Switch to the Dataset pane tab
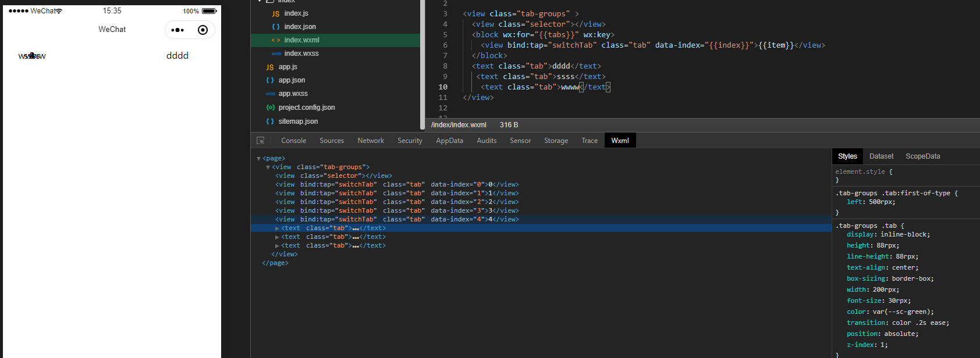Screen dimensions: 980x358 [x=881, y=156]
